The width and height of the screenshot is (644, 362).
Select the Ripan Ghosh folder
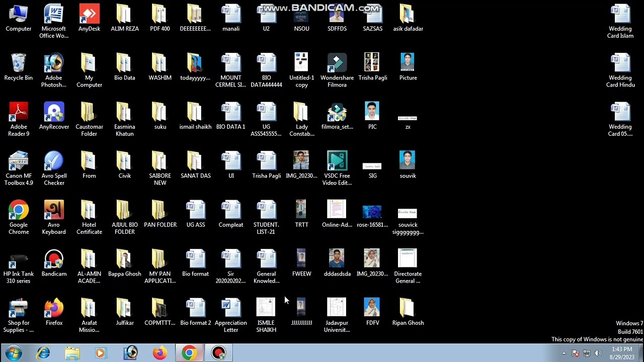tap(408, 312)
